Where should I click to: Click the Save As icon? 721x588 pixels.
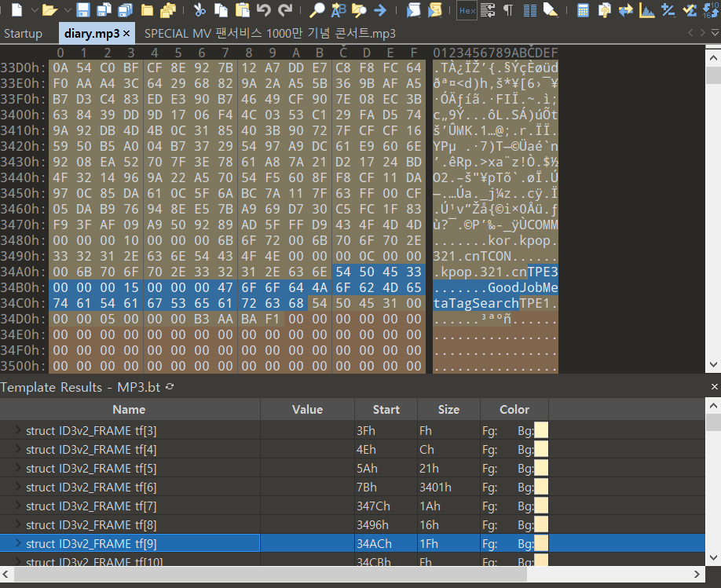(104, 9)
